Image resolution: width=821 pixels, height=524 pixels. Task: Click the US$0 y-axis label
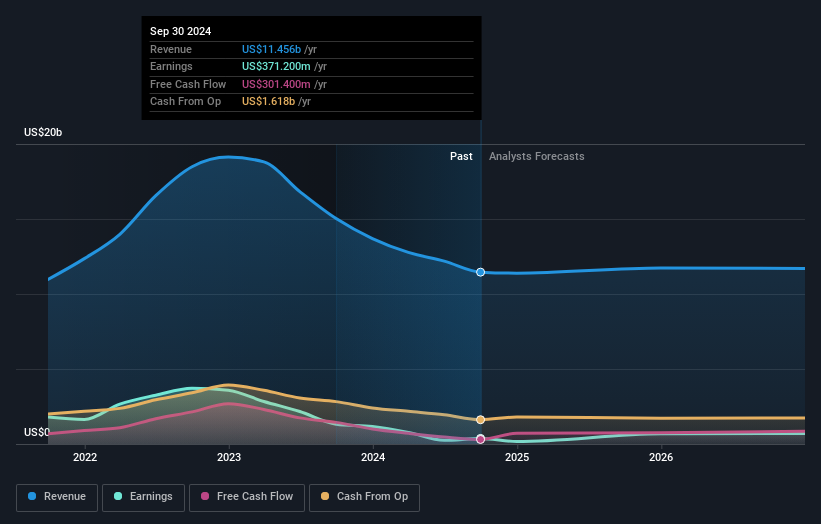(x=37, y=432)
